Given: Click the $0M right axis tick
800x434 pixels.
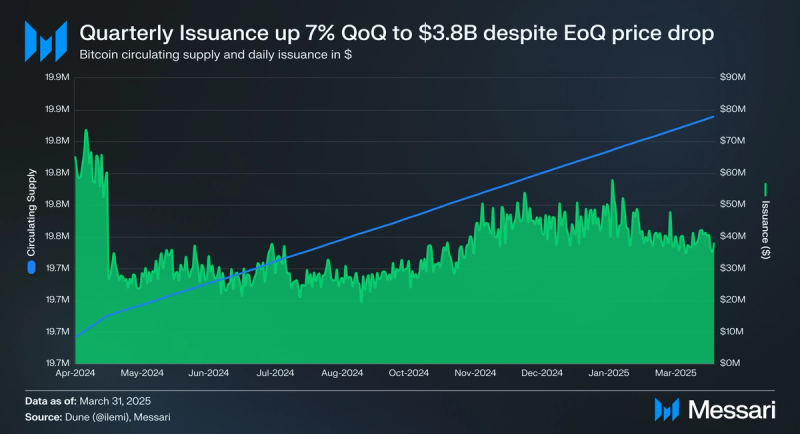Looking at the screenshot, I should click(x=730, y=363).
